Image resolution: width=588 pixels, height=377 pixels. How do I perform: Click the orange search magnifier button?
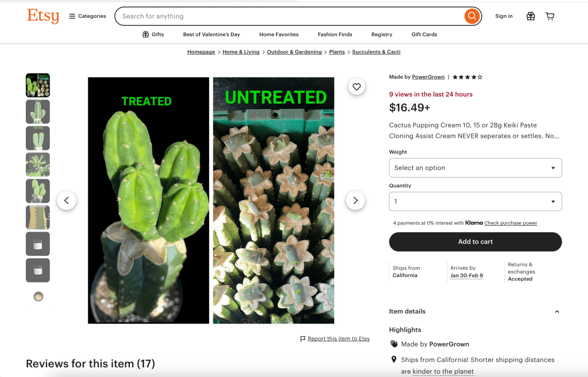click(471, 16)
